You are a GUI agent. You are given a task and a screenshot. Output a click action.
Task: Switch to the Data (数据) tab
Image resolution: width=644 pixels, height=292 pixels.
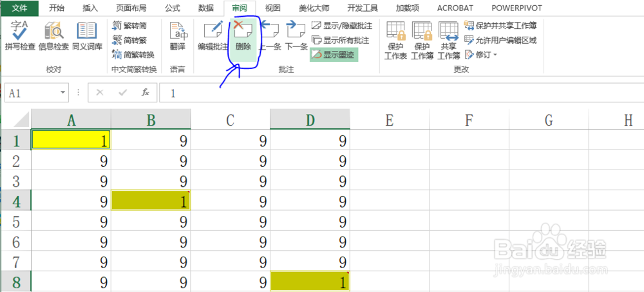point(206,8)
